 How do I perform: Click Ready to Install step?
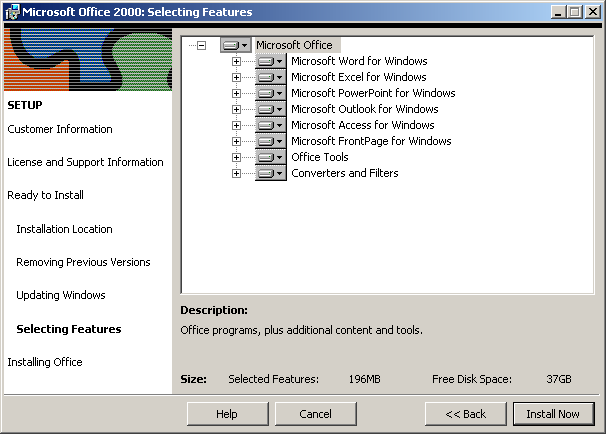click(x=45, y=195)
